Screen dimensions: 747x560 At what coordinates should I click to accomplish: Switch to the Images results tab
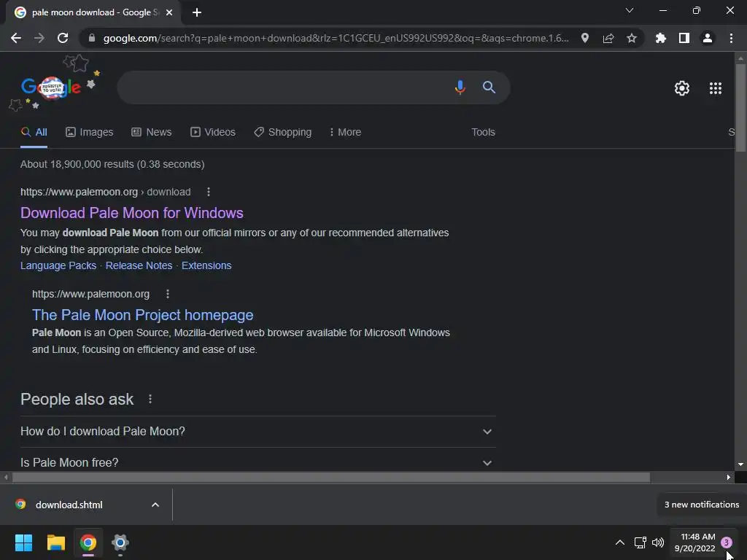coord(90,133)
